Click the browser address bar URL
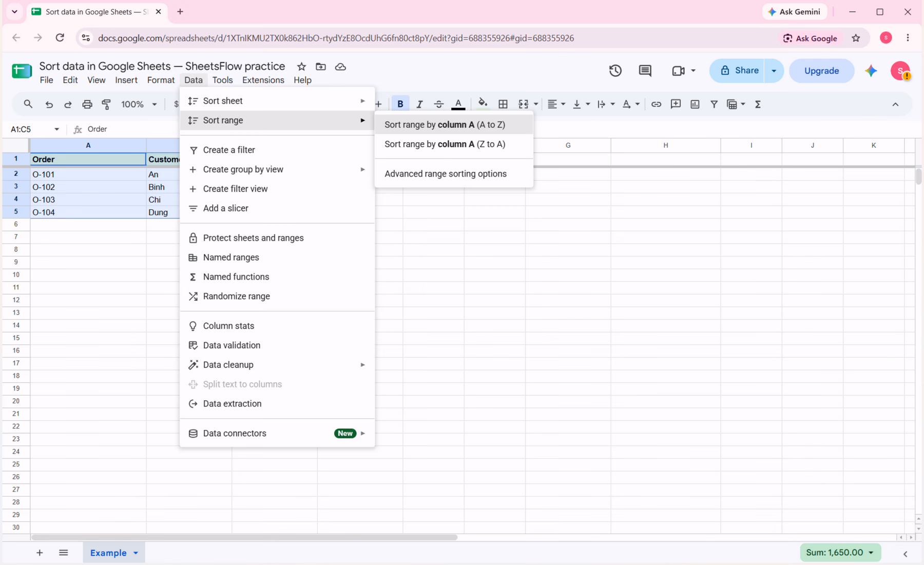 click(336, 38)
